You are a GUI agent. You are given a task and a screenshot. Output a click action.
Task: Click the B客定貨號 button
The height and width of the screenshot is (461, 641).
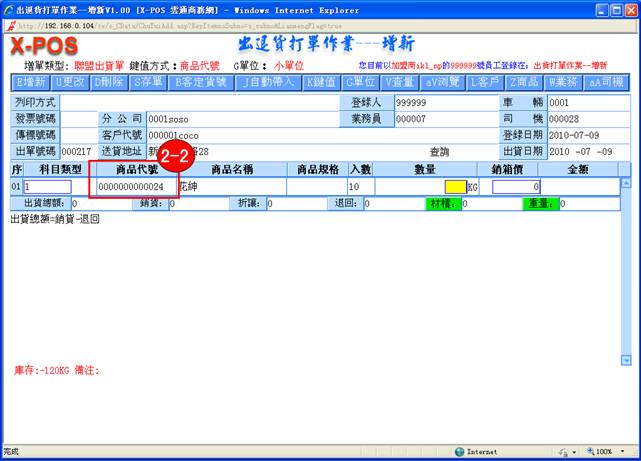[201, 82]
